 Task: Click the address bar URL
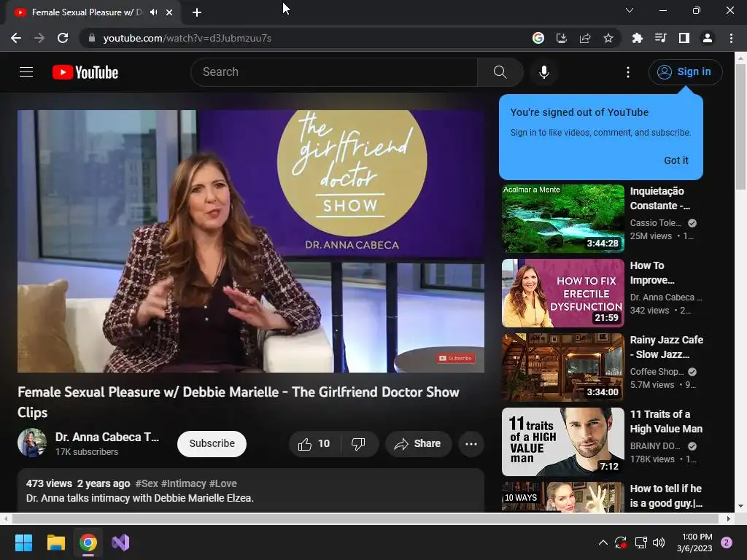[187, 38]
